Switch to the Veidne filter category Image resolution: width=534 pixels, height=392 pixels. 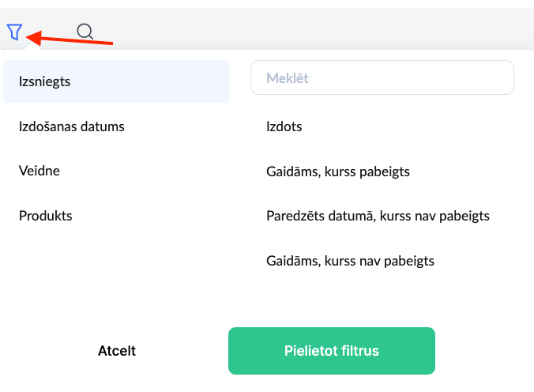(x=39, y=171)
